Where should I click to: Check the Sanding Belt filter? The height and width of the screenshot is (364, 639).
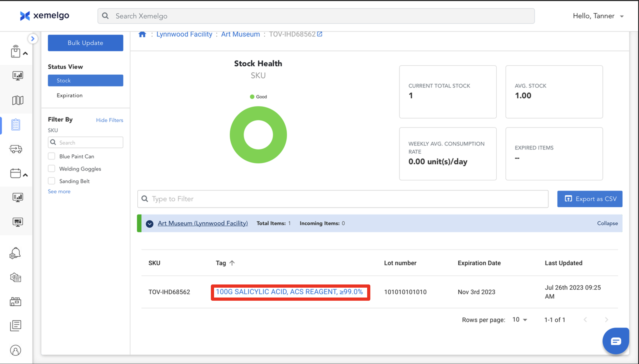tap(52, 181)
